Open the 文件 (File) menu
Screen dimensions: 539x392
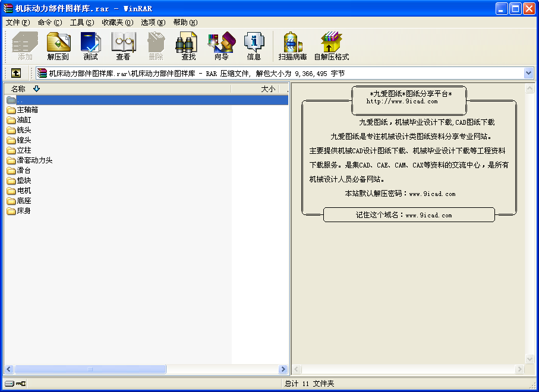coord(17,23)
